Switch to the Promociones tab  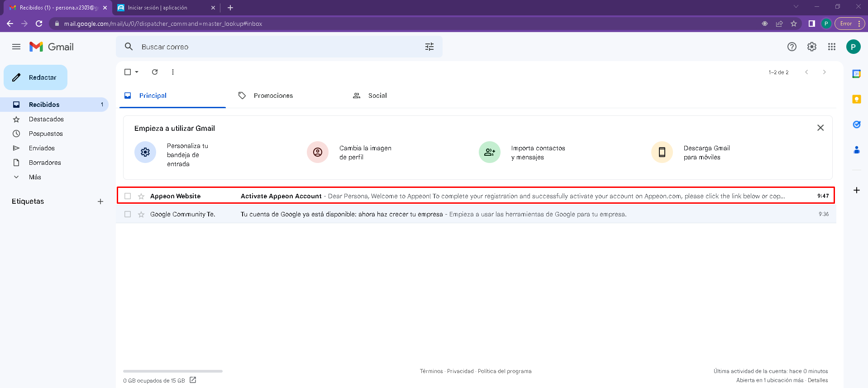pos(273,96)
